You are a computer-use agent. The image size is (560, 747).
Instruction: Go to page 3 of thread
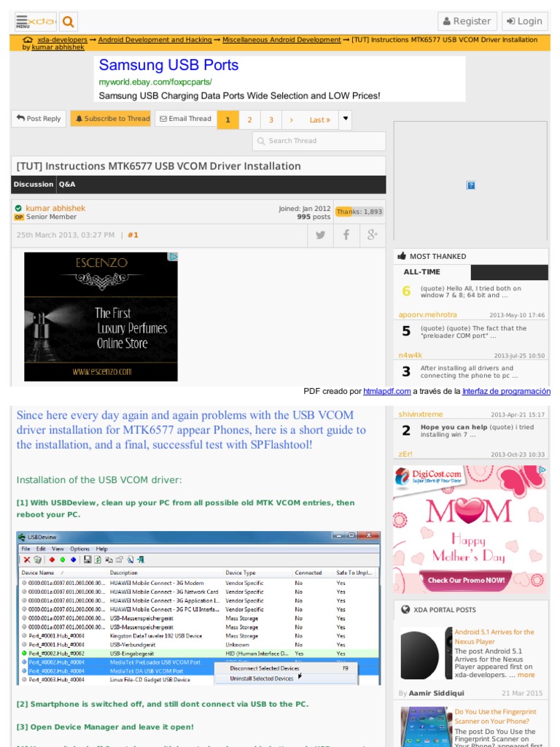click(271, 120)
